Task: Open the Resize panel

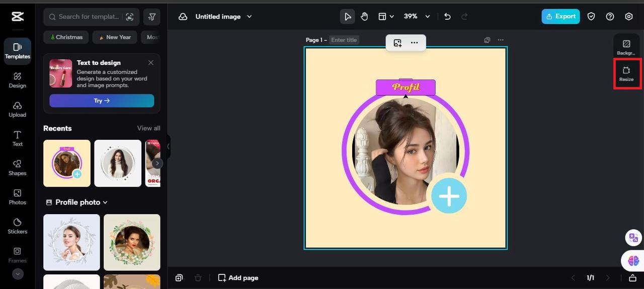Action: (626, 74)
